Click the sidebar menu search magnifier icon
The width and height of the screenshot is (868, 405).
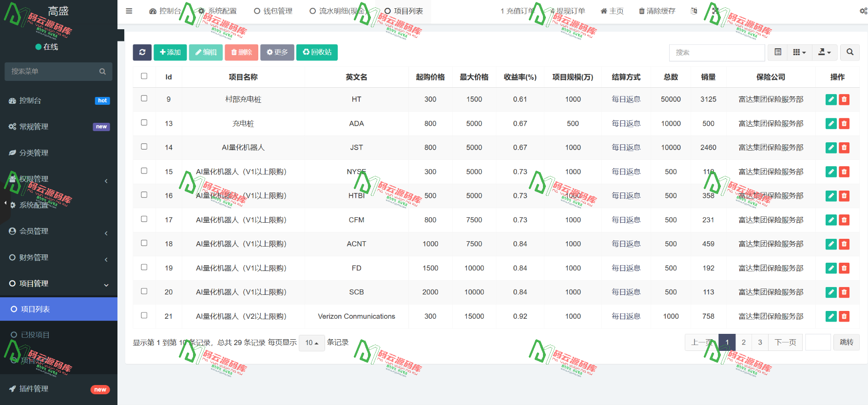pos(102,71)
